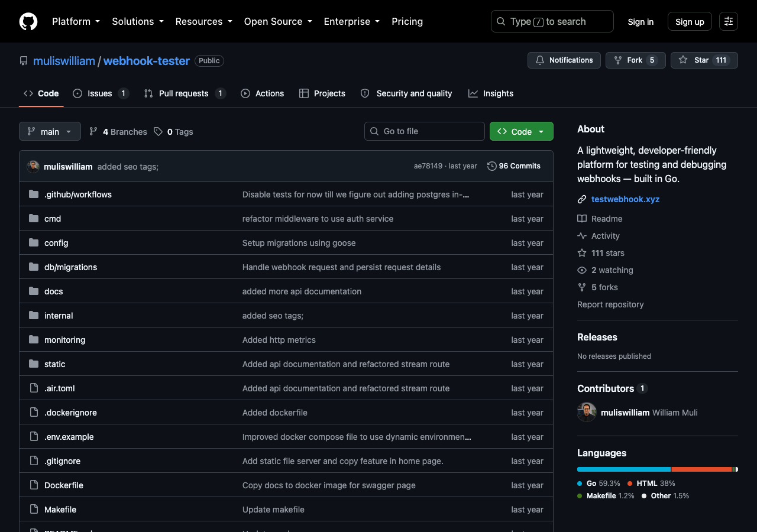Fork the repository with the Fork button
This screenshot has height=532, width=757.
tap(635, 60)
